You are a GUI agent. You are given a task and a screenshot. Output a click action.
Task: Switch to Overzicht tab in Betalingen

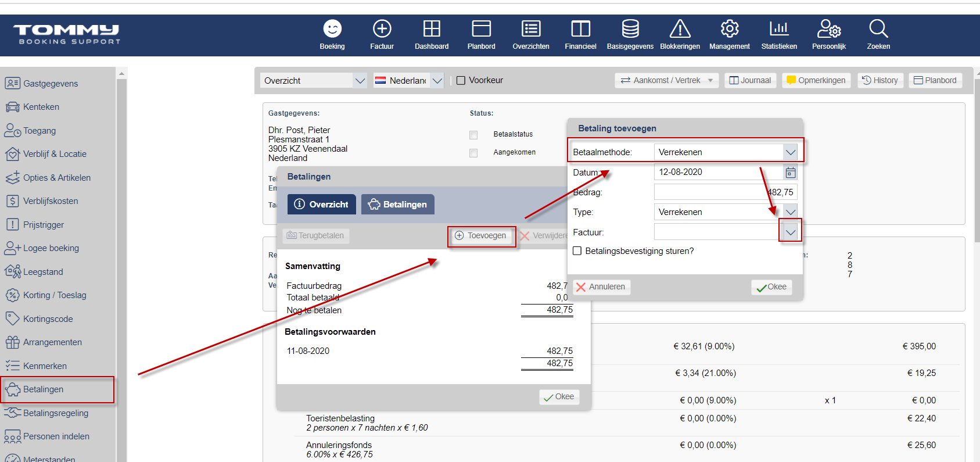point(322,204)
